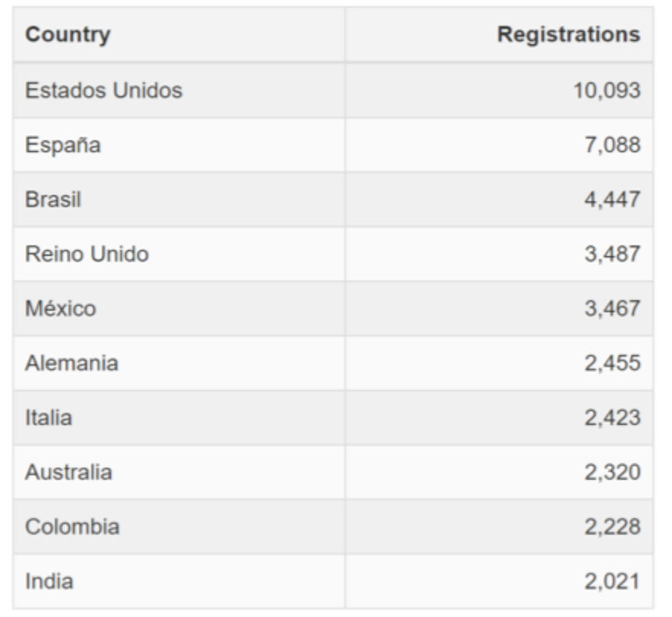Click the 3,487 registrations value
Screen dimensions: 672x617
click(x=613, y=254)
